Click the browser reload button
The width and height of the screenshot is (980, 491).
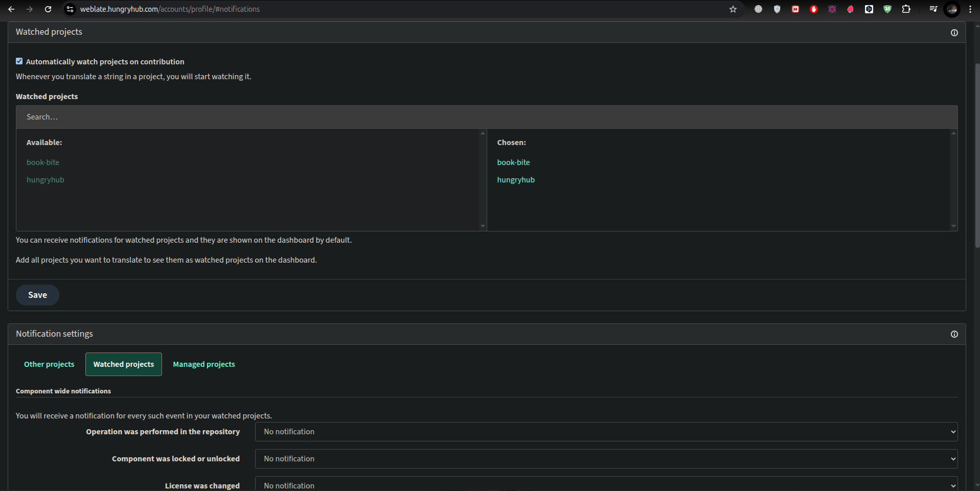click(x=48, y=9)
